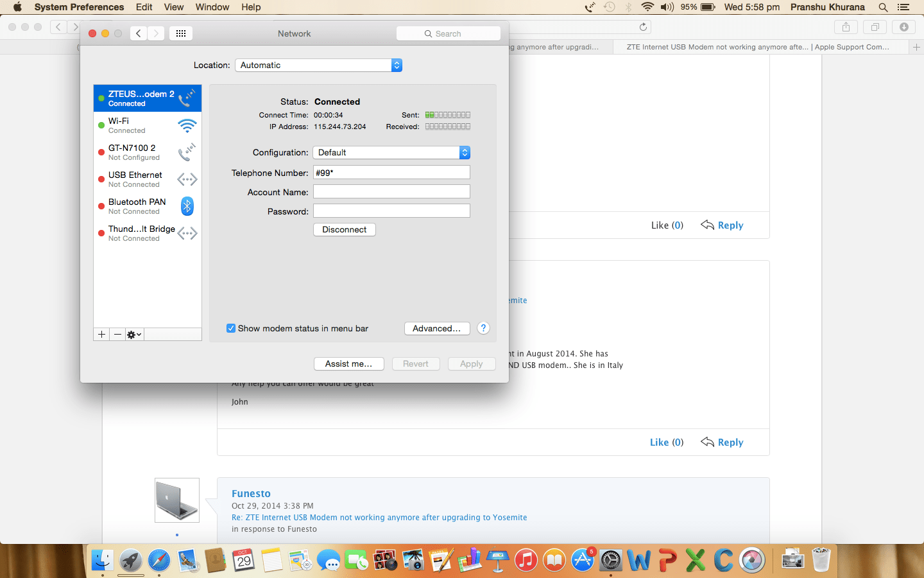This screenshot has width=924, height=578.
Task: Click the Disconnect button
Action: (x=345, y=229)
